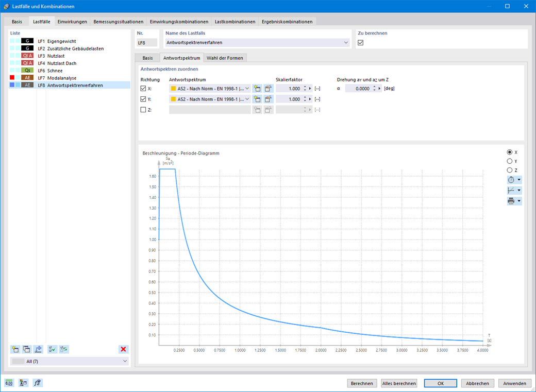Image resolution: width=536 pixels, height=392 pixels.
Task: Delete the selected load case with red X
Action: (x=123, y=349)
